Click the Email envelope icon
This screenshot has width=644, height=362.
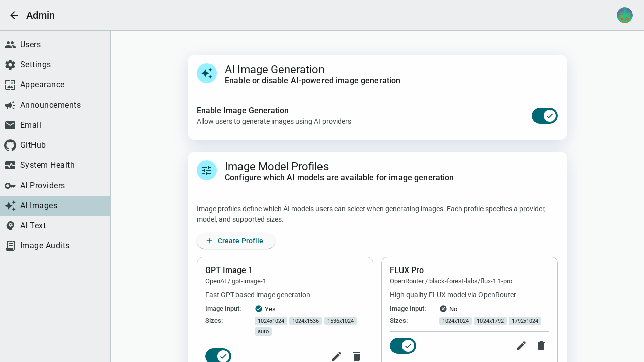(x=10, y=125)
